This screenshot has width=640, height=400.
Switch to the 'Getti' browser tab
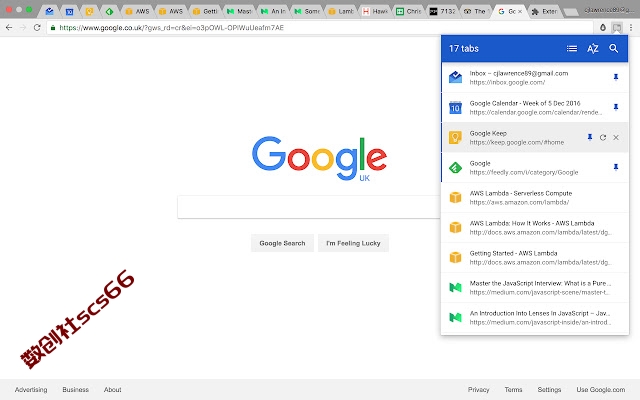(205, 11)
